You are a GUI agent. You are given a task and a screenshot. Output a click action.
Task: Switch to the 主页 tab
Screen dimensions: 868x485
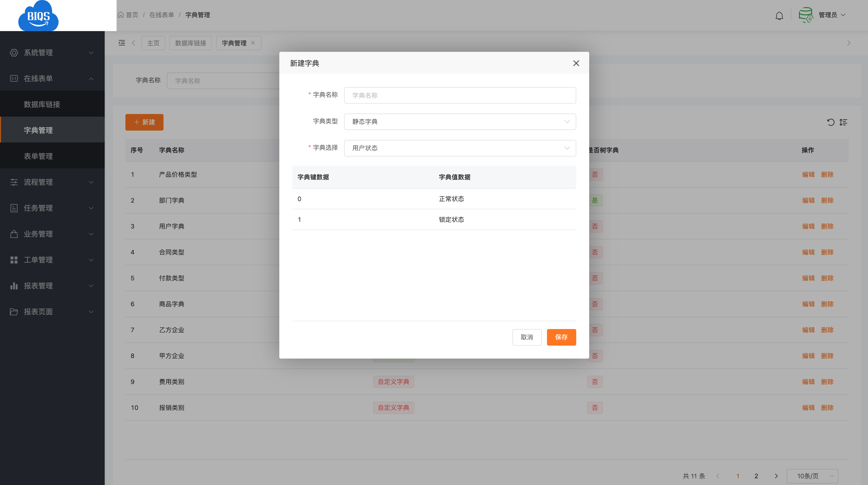click(x=153, y=43)
